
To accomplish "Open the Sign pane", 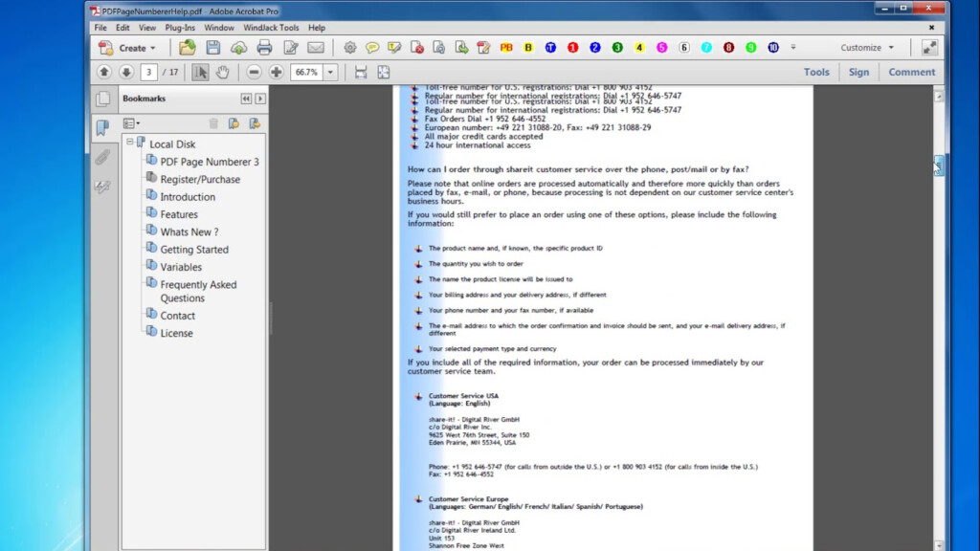I will coord(858,72).
